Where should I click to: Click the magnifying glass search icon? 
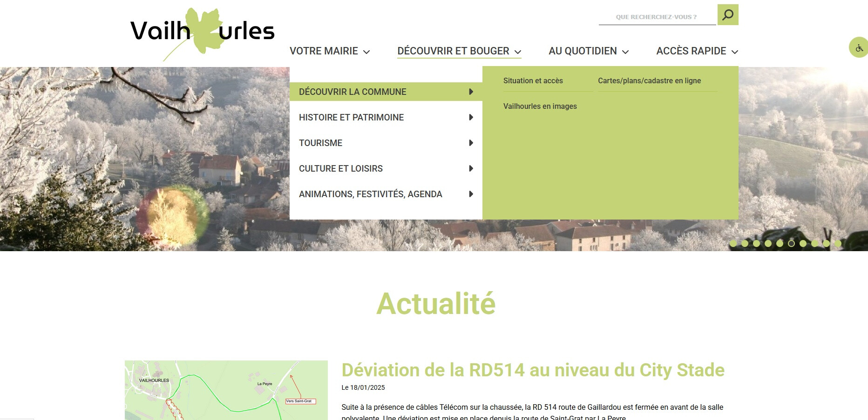pos(727,15)
